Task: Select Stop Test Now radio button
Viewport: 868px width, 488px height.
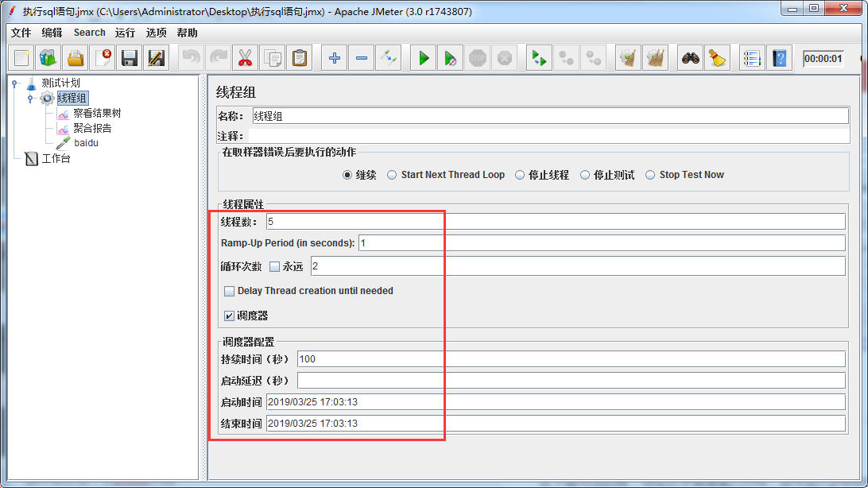Action: 650,175
